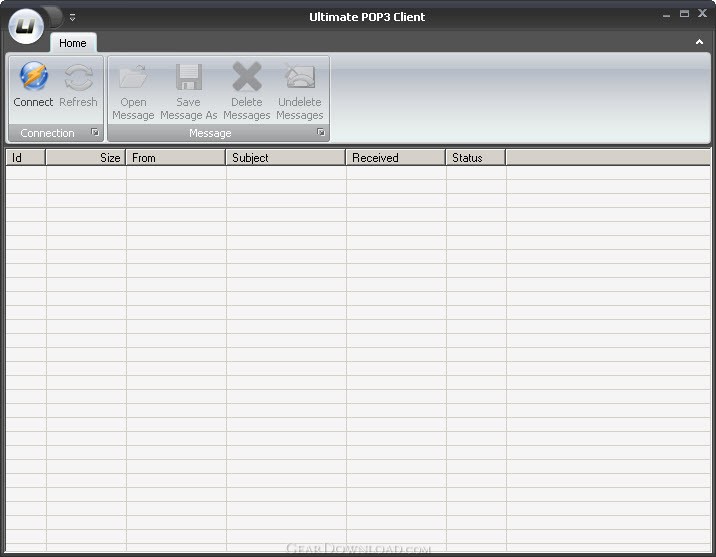Sort messages by the Id column header

[x=26, y=158]
